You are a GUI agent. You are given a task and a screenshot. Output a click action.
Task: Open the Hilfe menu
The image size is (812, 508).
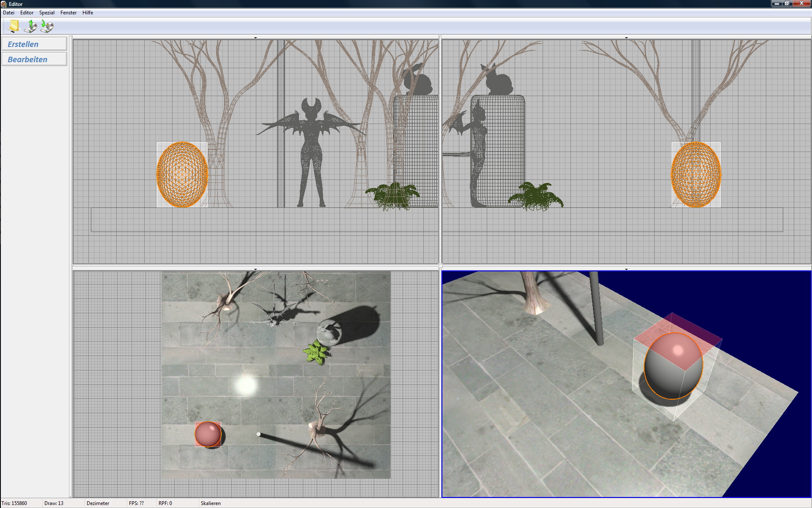pos(88,13)
